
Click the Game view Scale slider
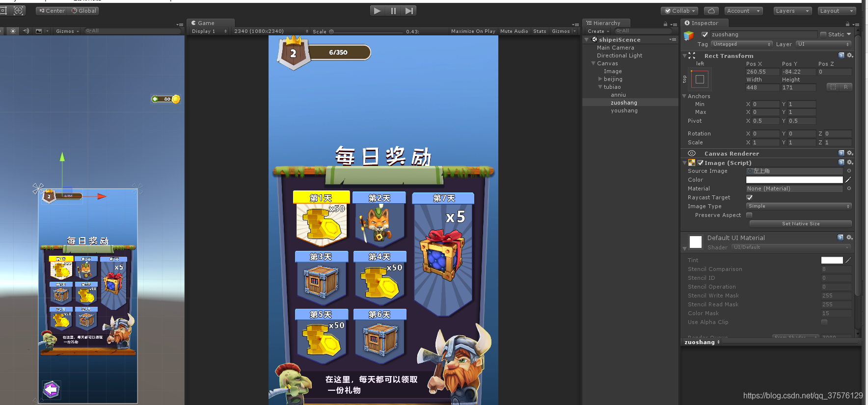point(367,31)
